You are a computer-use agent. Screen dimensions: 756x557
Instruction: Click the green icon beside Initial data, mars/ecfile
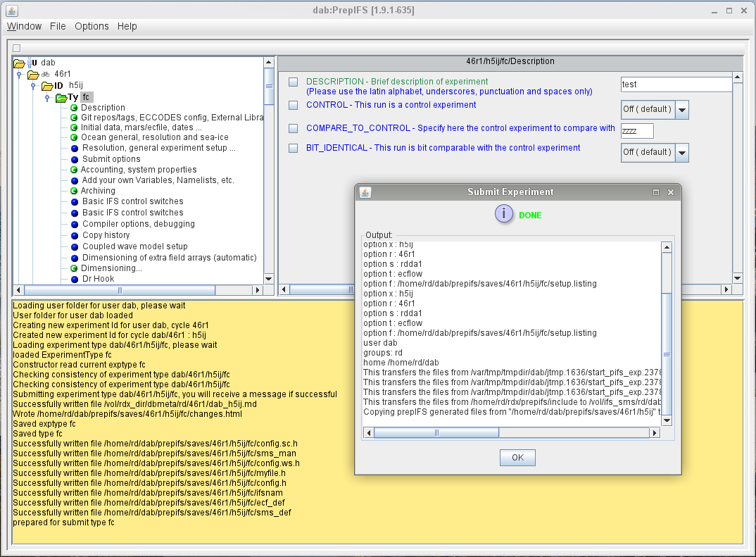[x=74, y=127]
